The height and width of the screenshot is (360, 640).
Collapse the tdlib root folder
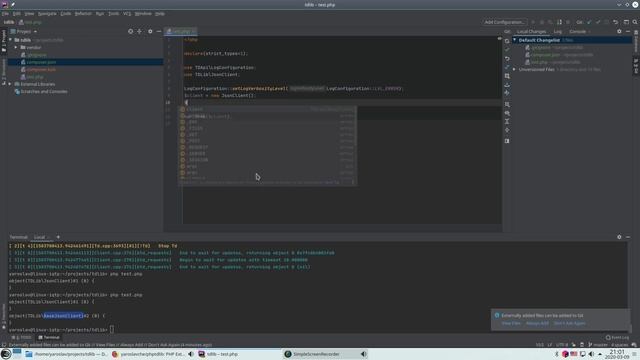pyautogui.click(x=11, y=40)
